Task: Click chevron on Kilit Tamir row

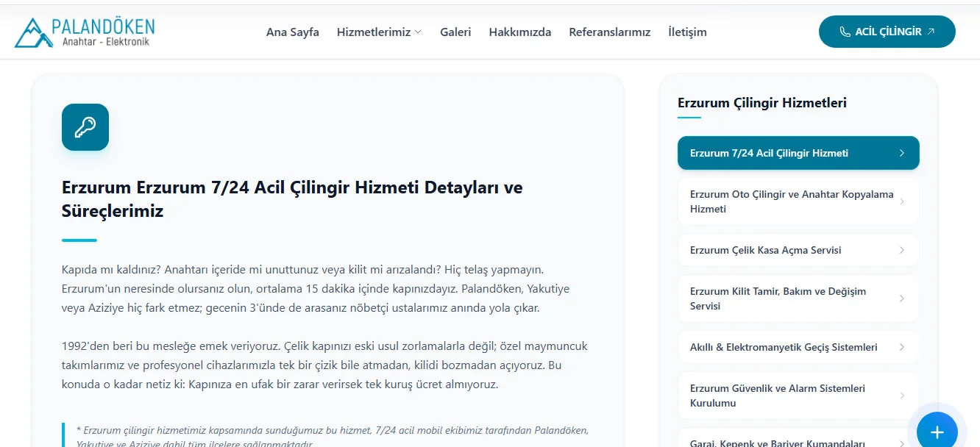Action: point(902,298)
